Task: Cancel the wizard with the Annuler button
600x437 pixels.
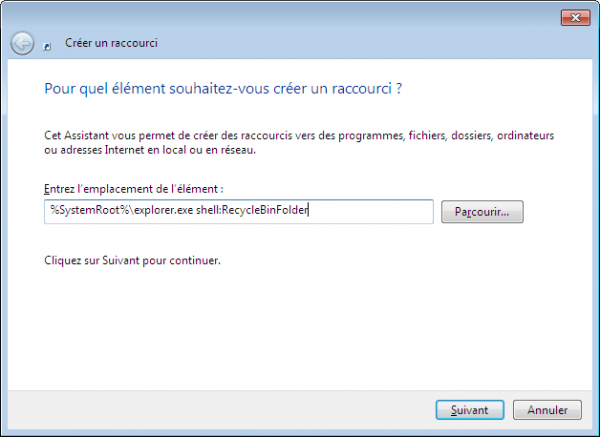Action: coord(547,410)
